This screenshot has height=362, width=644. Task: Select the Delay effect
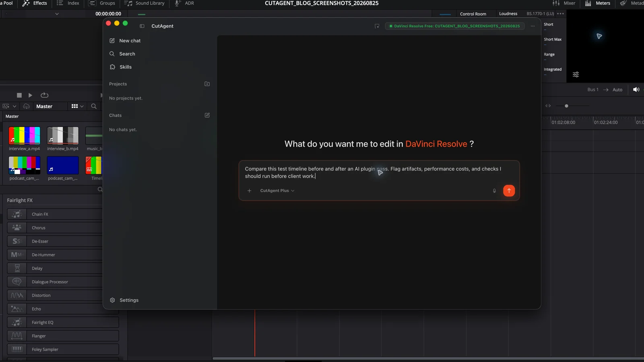63,268
